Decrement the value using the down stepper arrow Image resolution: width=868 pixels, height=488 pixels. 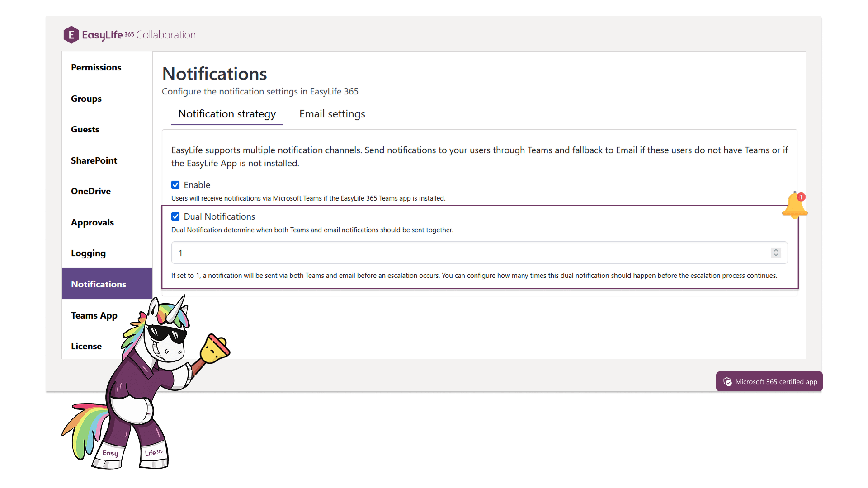[775, 255]
